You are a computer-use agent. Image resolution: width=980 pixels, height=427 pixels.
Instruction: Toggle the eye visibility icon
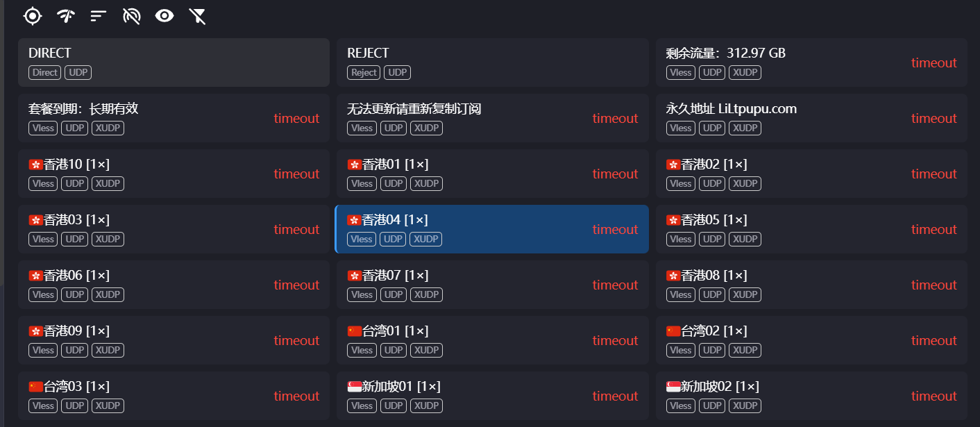(x=164, y=15)
